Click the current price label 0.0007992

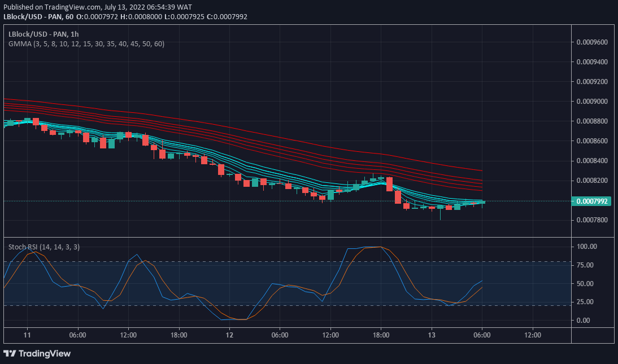(x=591, y=201)
